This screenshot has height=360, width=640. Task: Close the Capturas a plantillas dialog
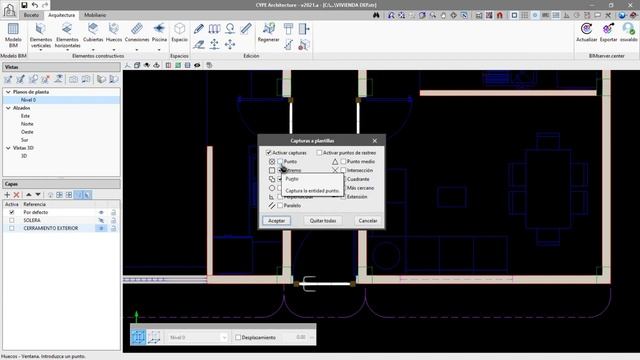[375, 141]
